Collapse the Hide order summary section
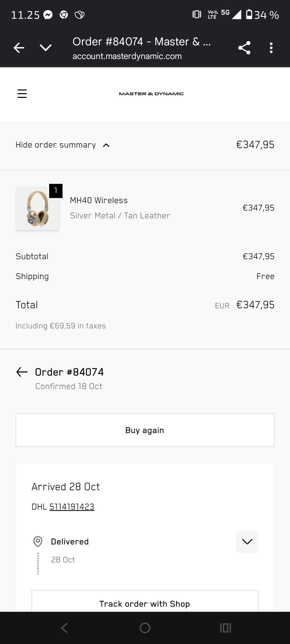The height and width of the screenshot is (644, 290). pos(63,145)
